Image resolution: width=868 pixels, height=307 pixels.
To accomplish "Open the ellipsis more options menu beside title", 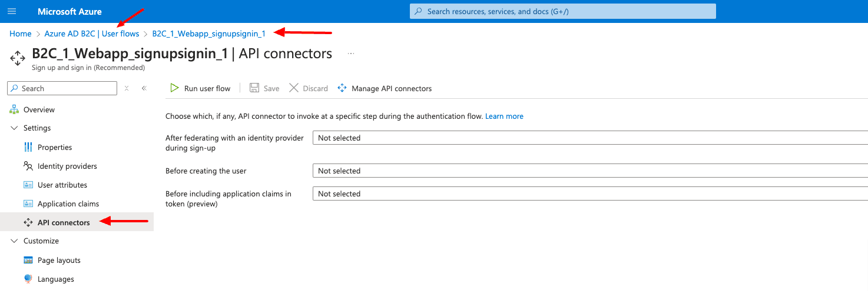I will pos(351,54).
